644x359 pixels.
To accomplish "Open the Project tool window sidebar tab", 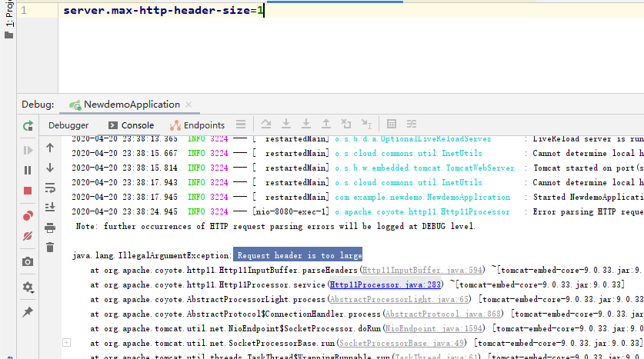I will click(x=8, y=20).
